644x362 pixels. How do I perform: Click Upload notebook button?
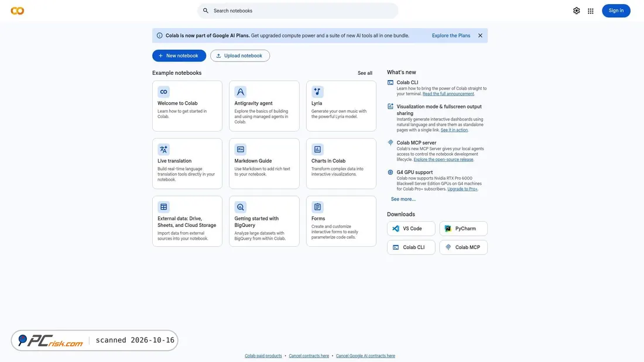[x=240, y=56]
